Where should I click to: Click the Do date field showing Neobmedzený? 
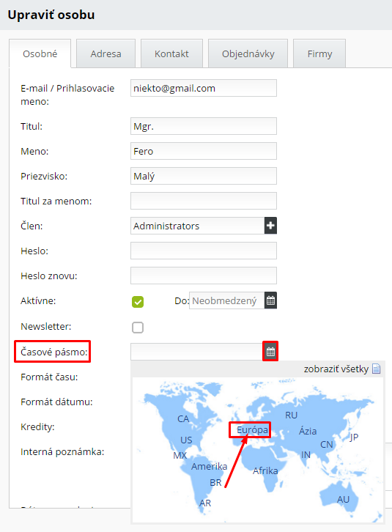click(226, 300)
